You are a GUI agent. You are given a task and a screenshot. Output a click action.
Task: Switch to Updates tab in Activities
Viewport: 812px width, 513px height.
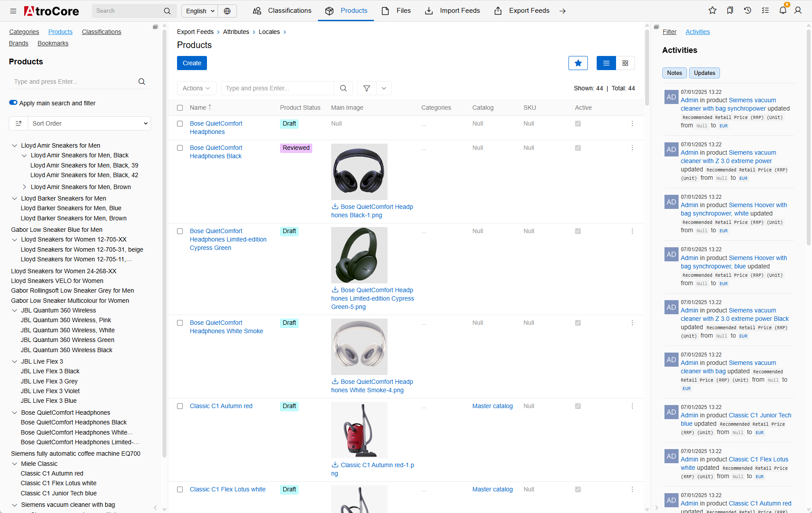[705, 73]
